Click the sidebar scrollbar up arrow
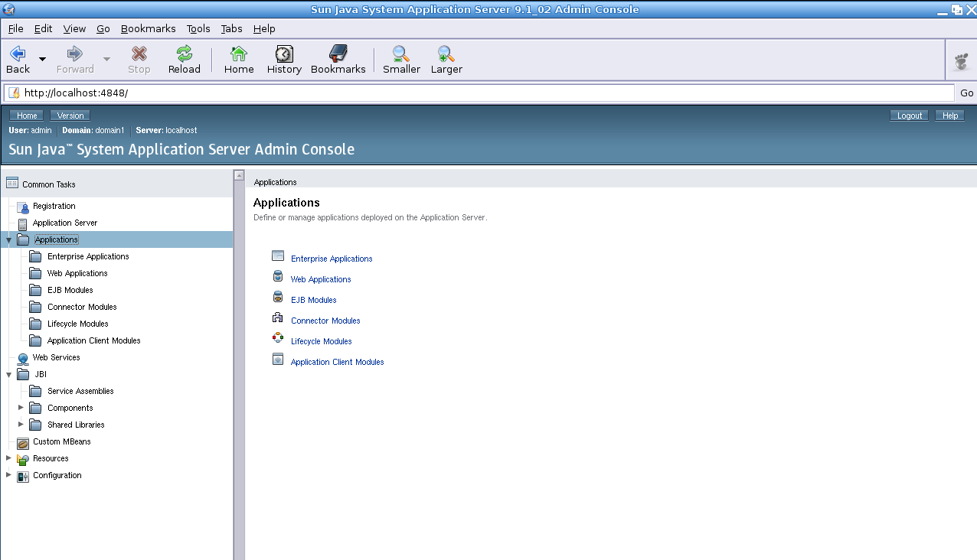 coord(239,175)
